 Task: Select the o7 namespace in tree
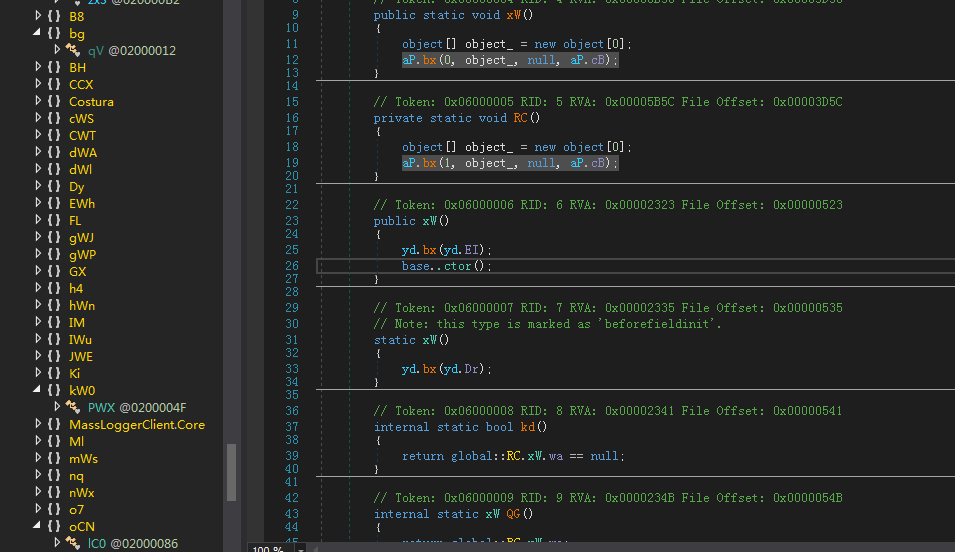coord(76,510)
